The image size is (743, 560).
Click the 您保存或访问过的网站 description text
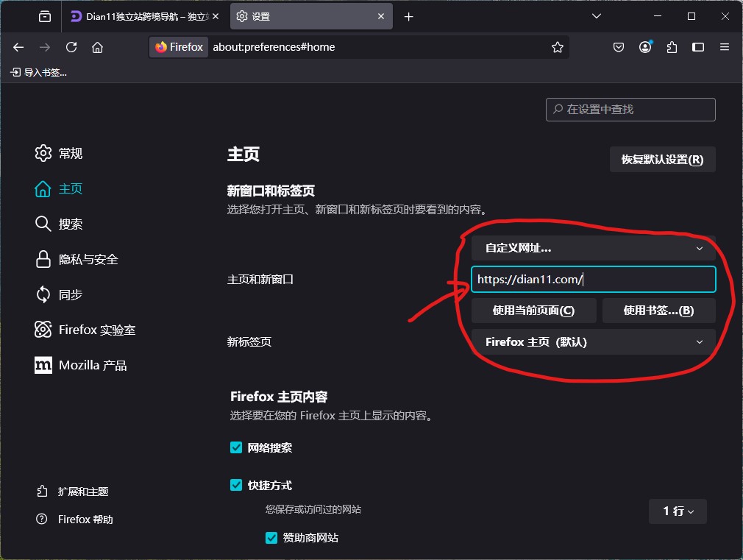tap(313, 509)
